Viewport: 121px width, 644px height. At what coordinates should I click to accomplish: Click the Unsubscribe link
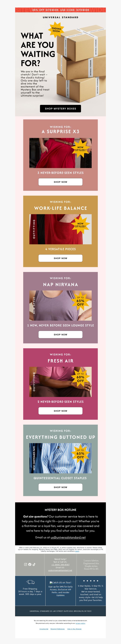click(44, 629)
